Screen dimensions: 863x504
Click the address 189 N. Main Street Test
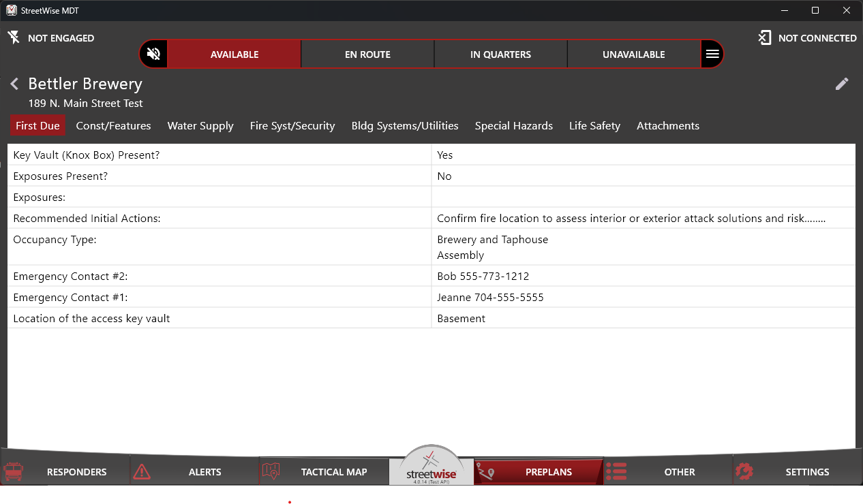[x=86, y=104]
